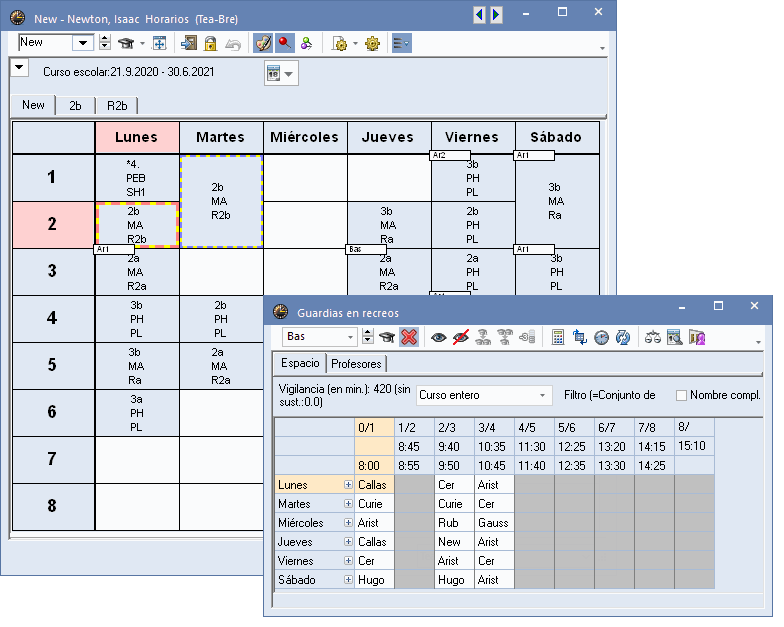The image size is (784, 627).
Task: Click the undo arrow icon
Action: pyautogui.click(x=233, y=44)
